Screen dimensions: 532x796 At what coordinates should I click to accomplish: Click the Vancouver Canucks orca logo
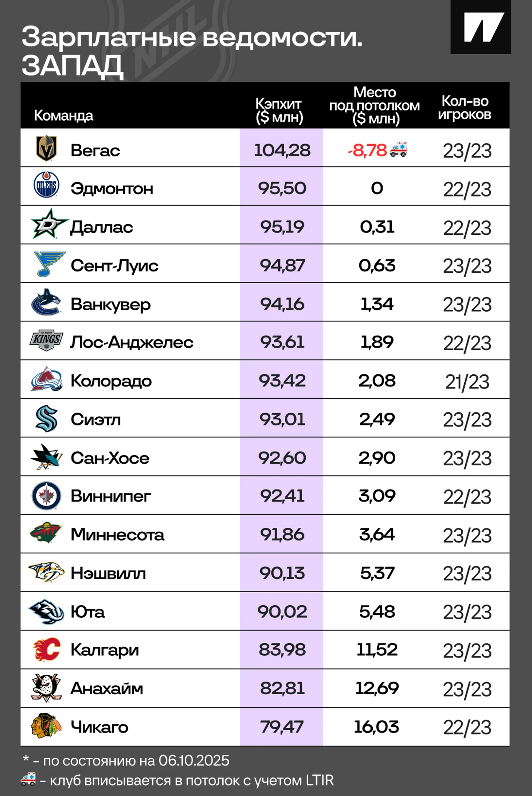tap(46, 302)
